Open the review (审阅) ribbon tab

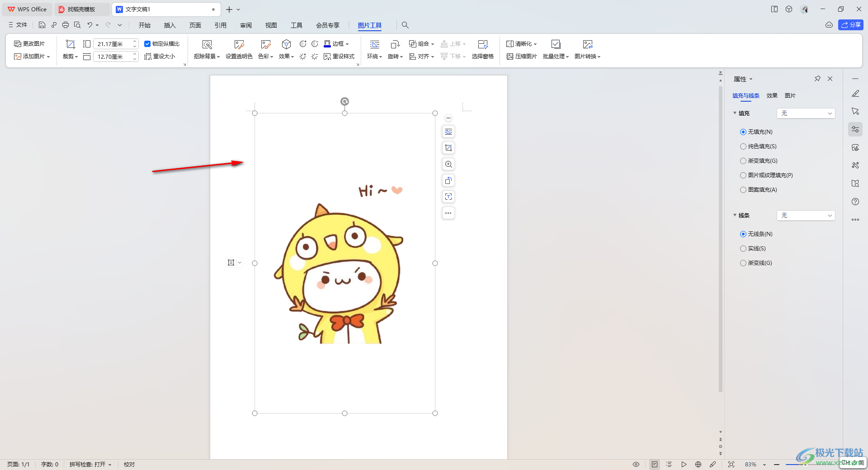[246, 25]
